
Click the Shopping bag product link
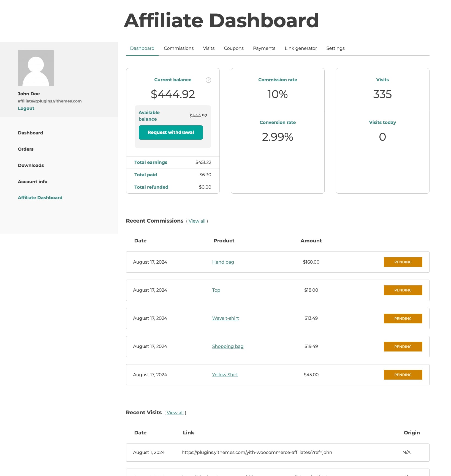[x=227, y=346]
